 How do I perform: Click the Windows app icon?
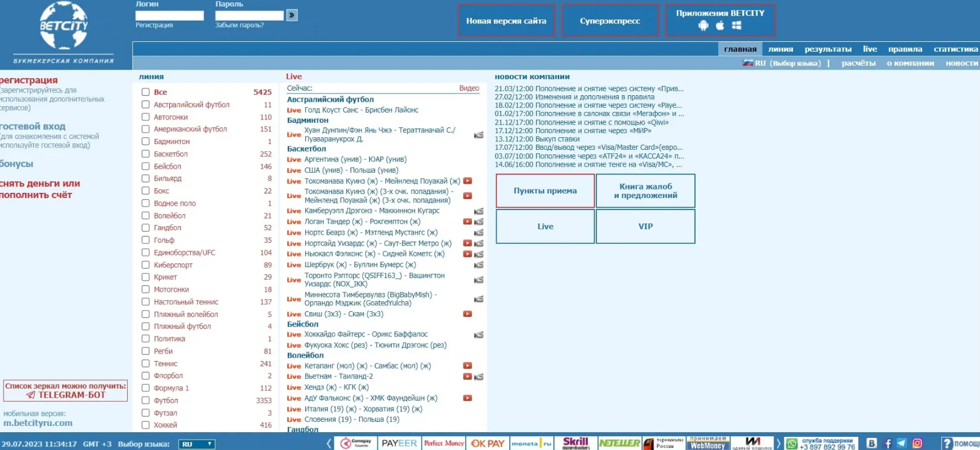point(737,25)
